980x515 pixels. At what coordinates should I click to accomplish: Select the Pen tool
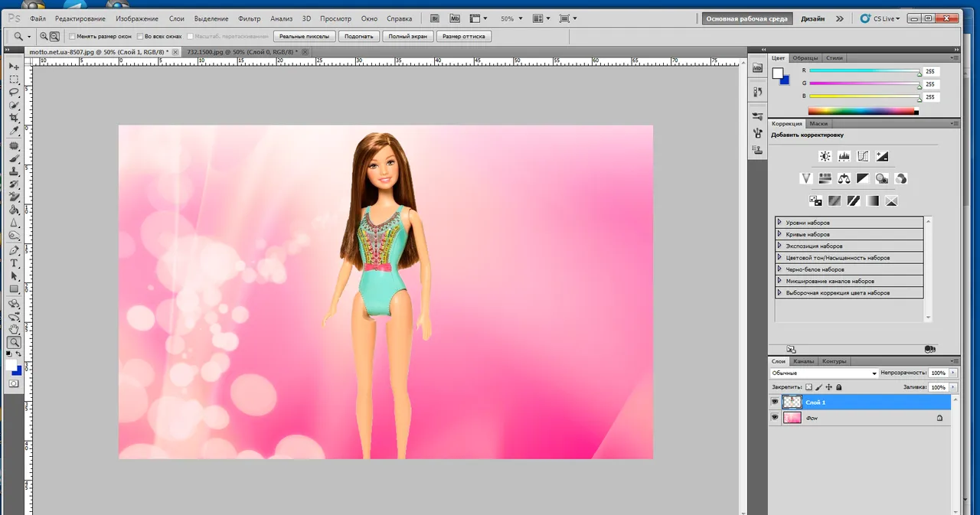[x=14, y=250]
